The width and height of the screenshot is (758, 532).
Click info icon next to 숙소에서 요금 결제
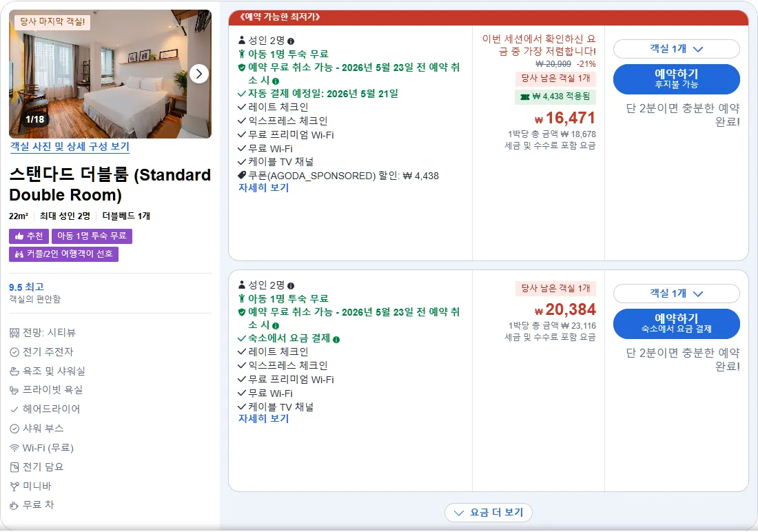point(336,340)
